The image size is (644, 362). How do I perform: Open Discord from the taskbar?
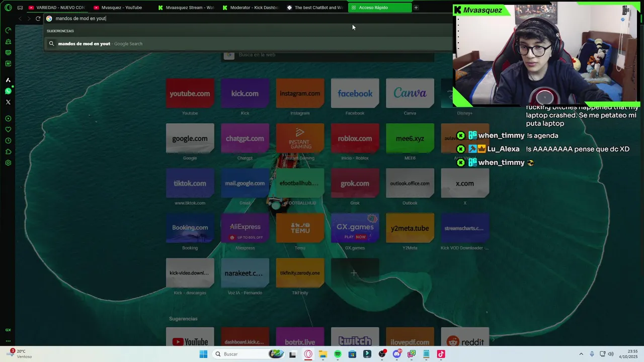click(397, 354)
